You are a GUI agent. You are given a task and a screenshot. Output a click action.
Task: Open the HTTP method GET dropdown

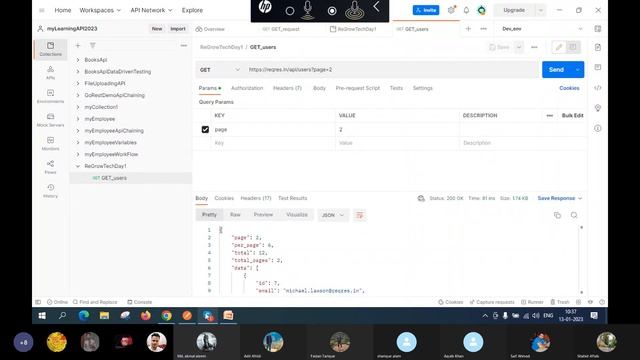pos(220,70)
